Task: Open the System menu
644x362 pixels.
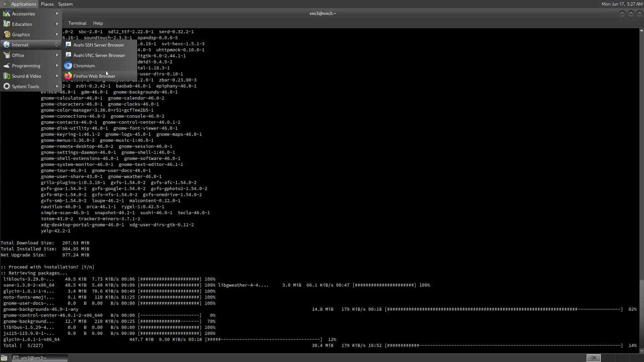Action: click(x=65, y=4)
